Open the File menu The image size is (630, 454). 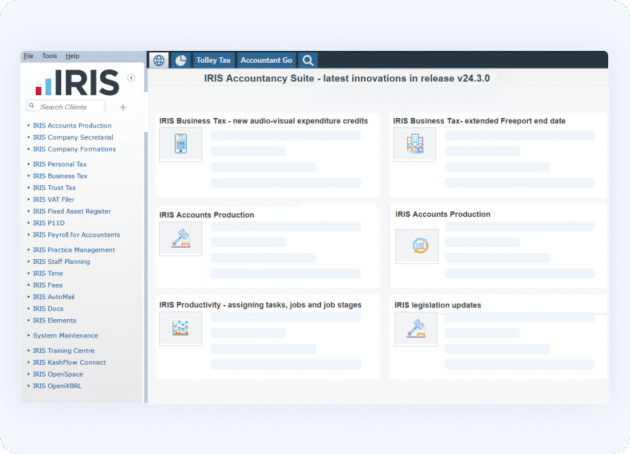pyautogui.click(x=28, y=56)
